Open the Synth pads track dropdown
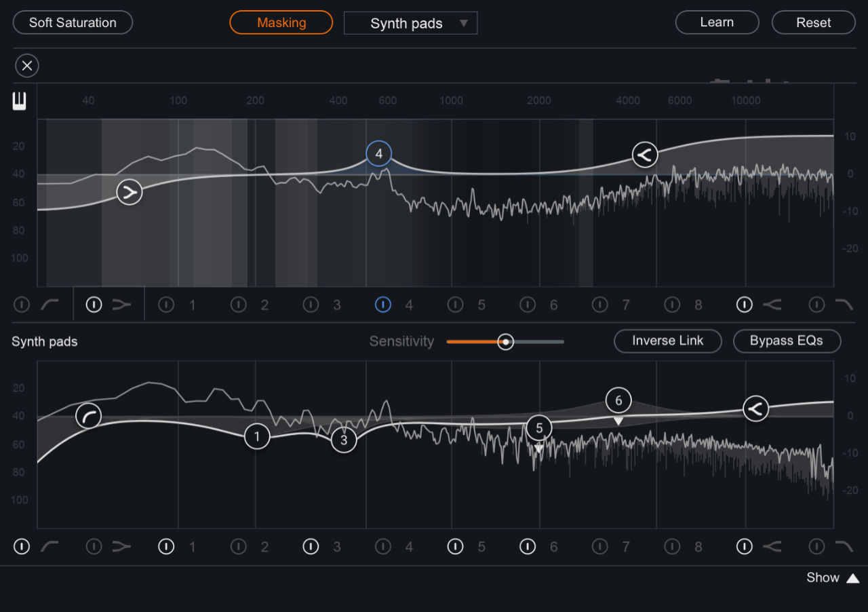868x612 pixels. pos(410,22)
